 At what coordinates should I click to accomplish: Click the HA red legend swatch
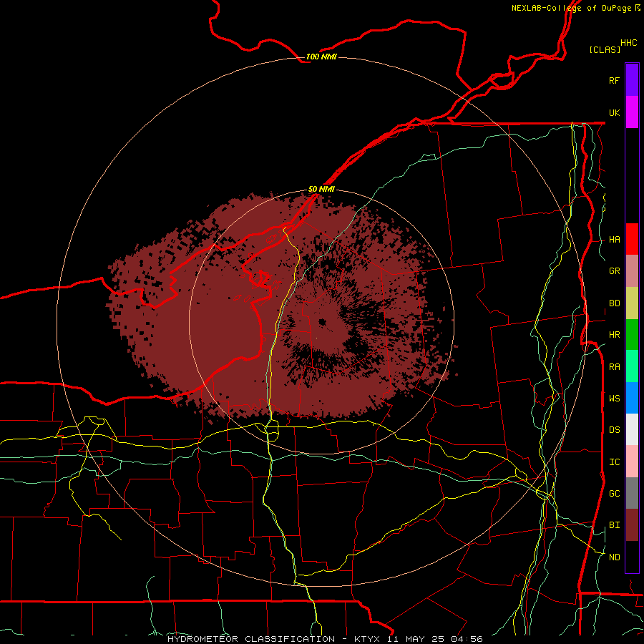point(632,239)
